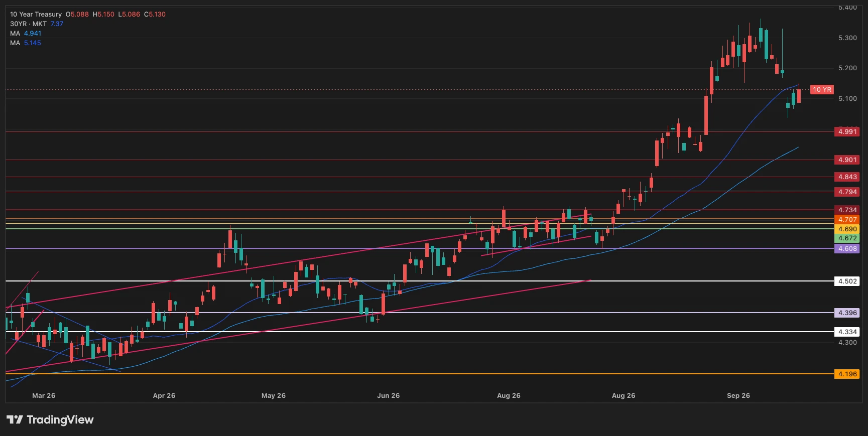Click the Sep 26 date axis label
The height and width of the screenshot is (436, 868).
tap(738, 395)
